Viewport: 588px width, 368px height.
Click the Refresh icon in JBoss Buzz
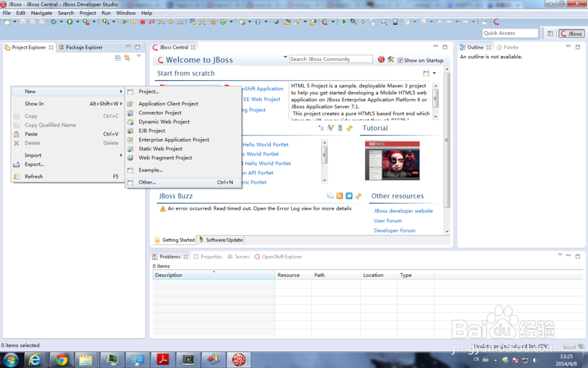click(359, 195)
